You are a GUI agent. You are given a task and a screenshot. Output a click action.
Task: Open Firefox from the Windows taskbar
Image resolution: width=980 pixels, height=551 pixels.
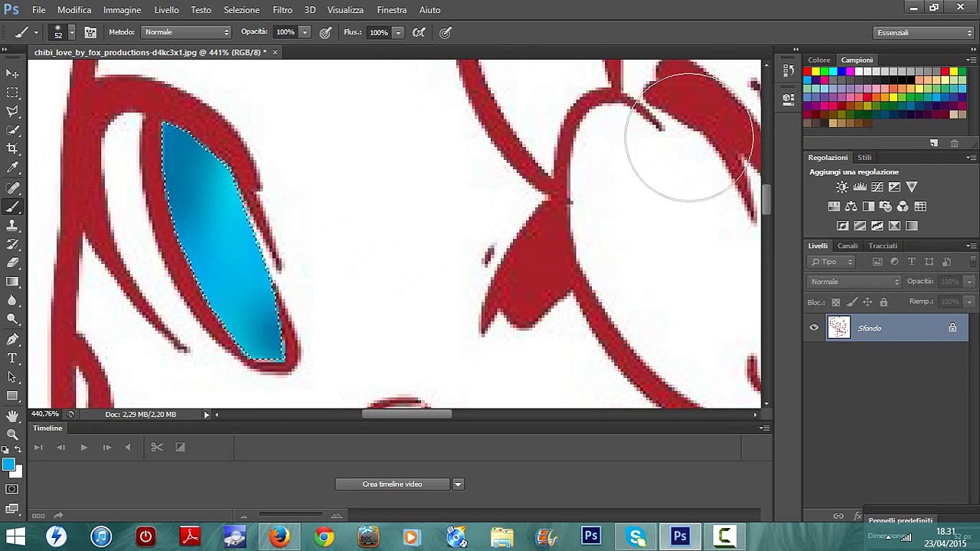(279, 536)
